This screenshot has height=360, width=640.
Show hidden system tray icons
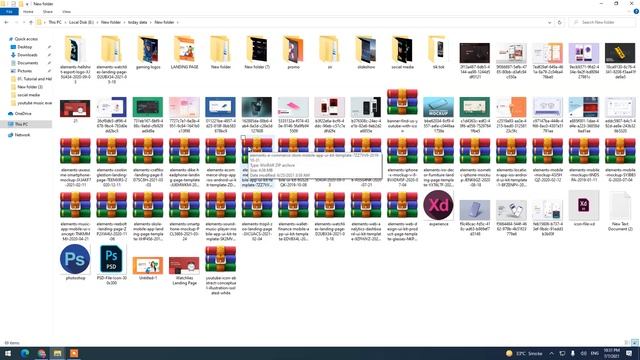tap(551, 353)
